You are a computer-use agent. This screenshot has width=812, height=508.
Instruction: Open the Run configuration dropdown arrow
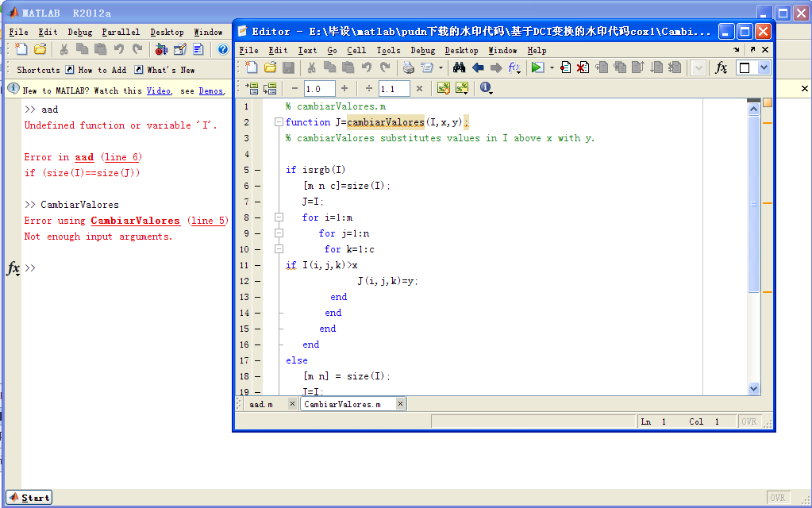551,68
